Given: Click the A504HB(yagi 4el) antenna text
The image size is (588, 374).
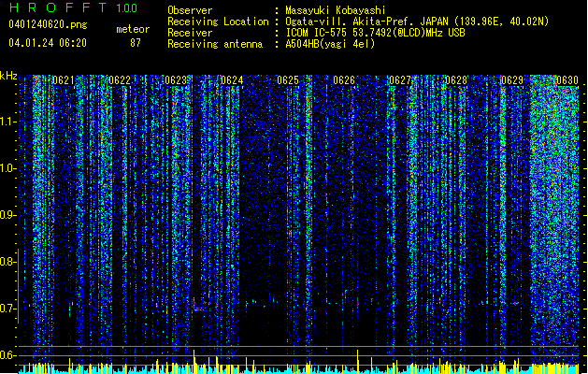Looking at the screenshot, I should [x=330, y=44].
